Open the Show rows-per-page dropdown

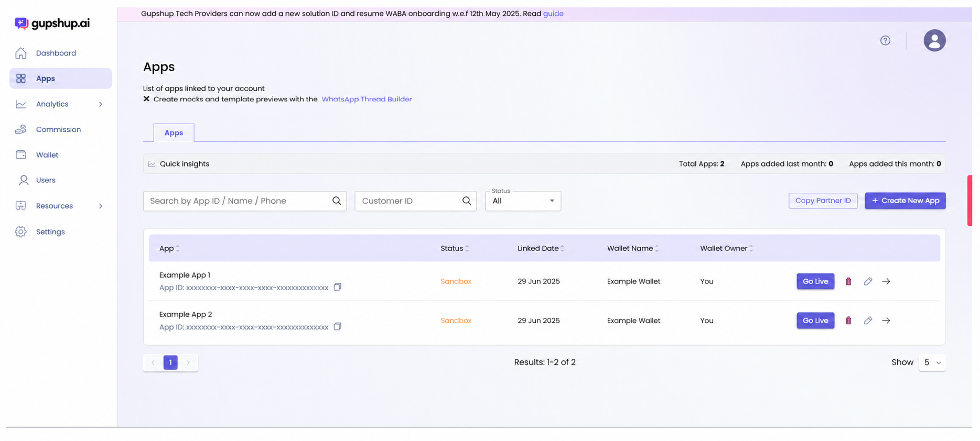tap(932, 362)
